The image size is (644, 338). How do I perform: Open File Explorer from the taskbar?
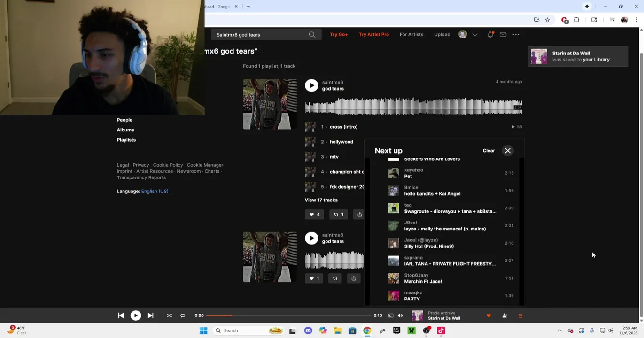click(x=338, y=330)
